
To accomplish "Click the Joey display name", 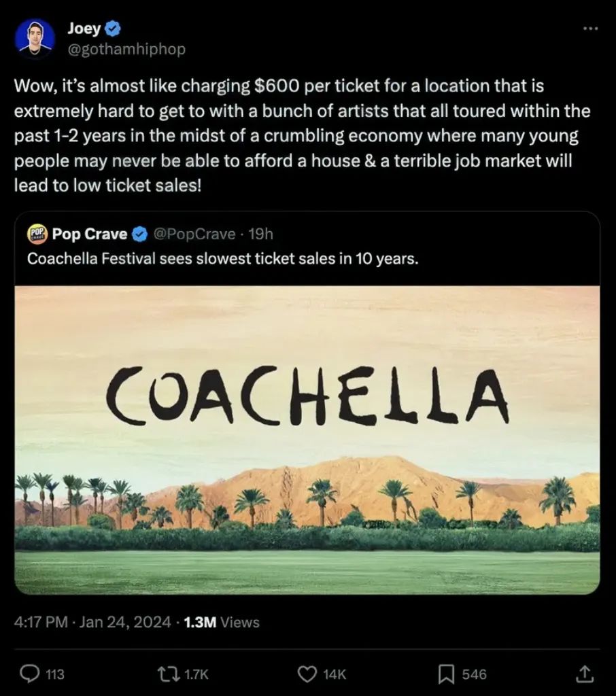I will point(83,29).
